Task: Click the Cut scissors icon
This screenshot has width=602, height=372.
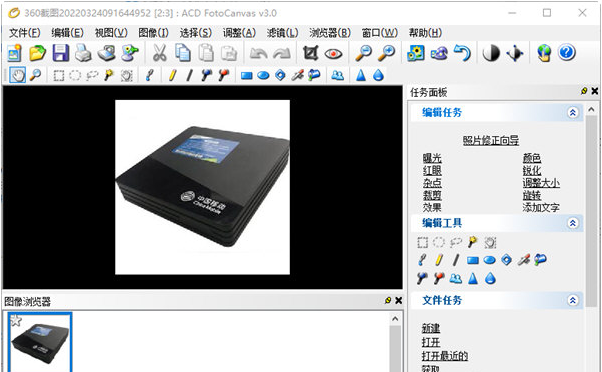Action: point(159,53)
